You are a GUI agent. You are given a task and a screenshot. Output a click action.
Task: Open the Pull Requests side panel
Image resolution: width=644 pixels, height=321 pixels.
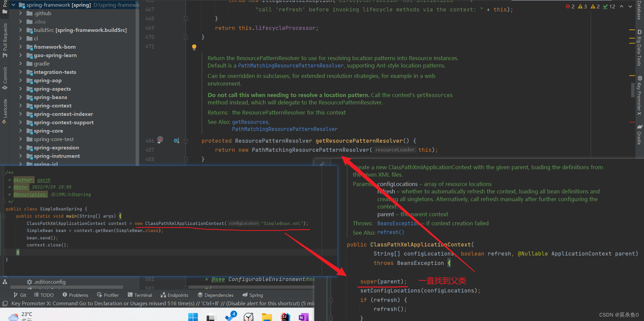click(x=5, y=40)
